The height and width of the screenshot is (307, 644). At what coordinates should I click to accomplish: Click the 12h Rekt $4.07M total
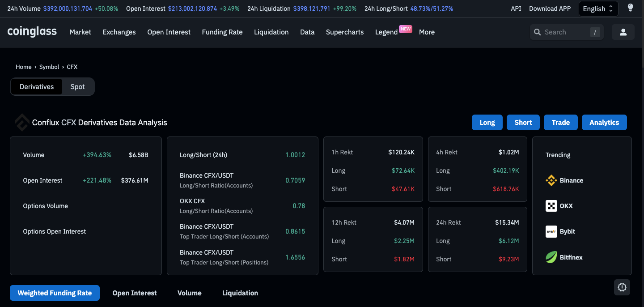coord(404,222)
